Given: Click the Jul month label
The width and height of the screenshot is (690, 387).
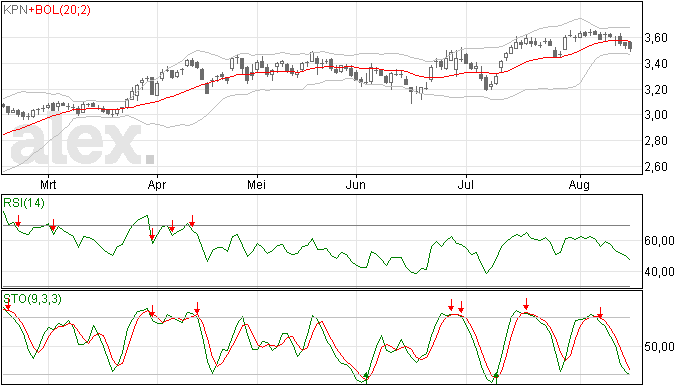Looking at the screenshot, I should (x=466, y=185).
